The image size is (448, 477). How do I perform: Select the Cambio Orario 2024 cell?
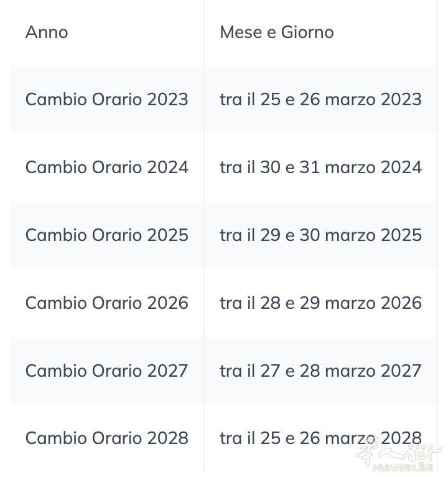pos(106,168)
